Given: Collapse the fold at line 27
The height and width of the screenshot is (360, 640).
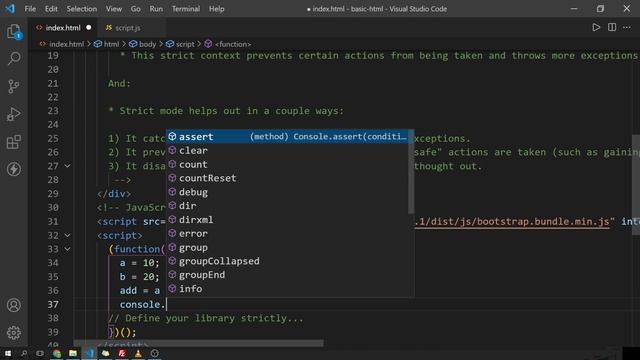Looking at the screenshot, I should point(67,166).
